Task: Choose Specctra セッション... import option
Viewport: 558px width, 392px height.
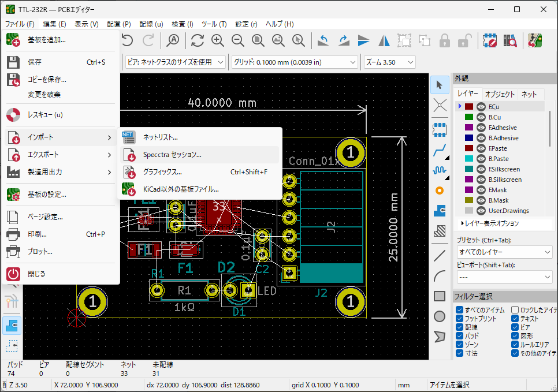Action: tap(200, 155)
